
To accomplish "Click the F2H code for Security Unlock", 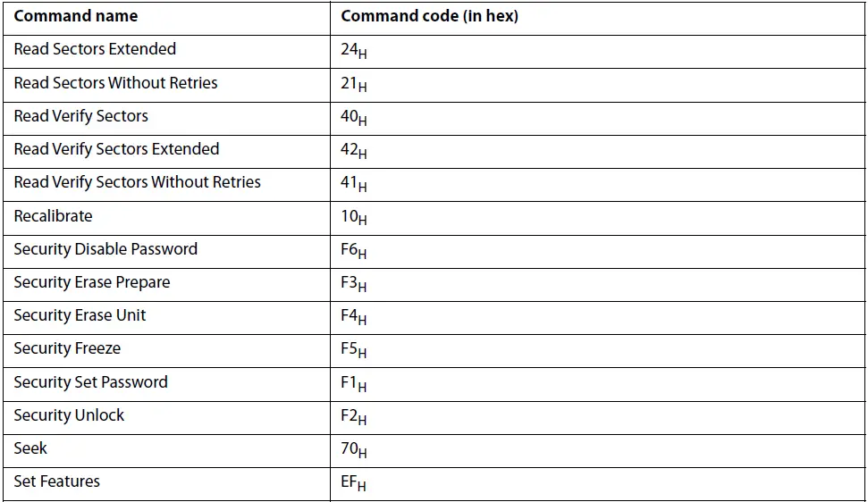I will click(x=353, y=416).
